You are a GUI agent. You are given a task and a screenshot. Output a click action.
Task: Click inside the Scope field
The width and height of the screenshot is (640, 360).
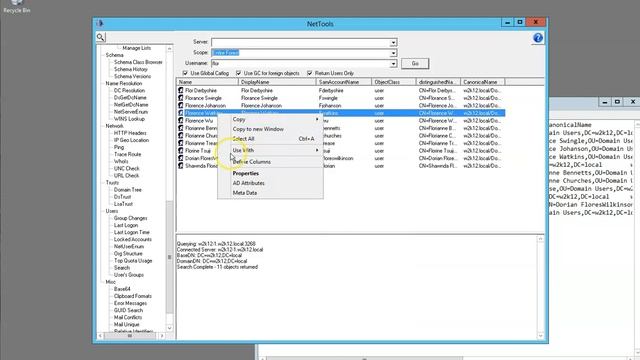300,53
